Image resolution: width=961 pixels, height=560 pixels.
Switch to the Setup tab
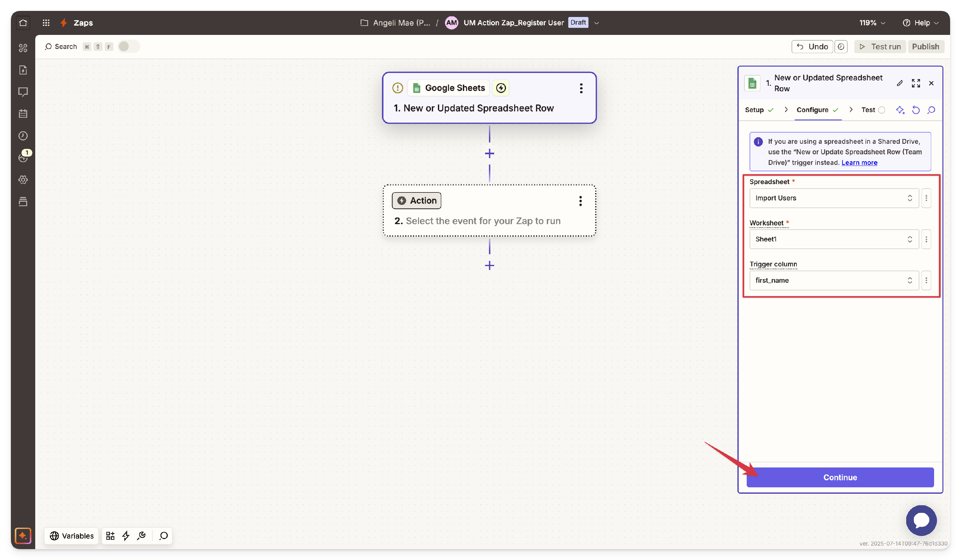click(759, 110)
